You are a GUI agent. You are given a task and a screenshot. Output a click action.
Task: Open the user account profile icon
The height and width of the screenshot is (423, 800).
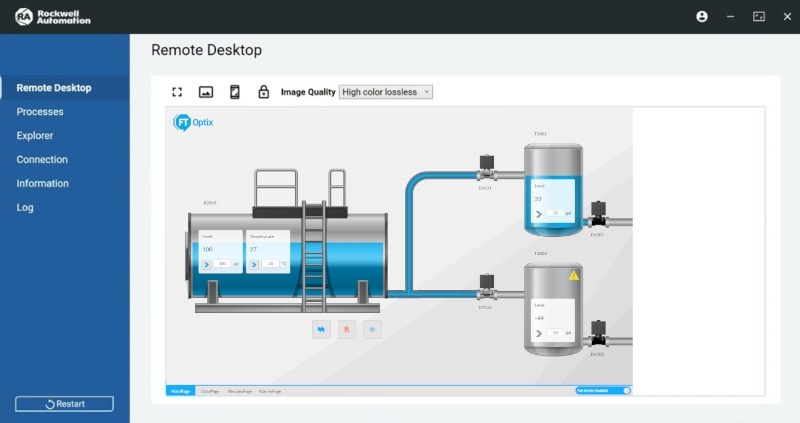702,17
